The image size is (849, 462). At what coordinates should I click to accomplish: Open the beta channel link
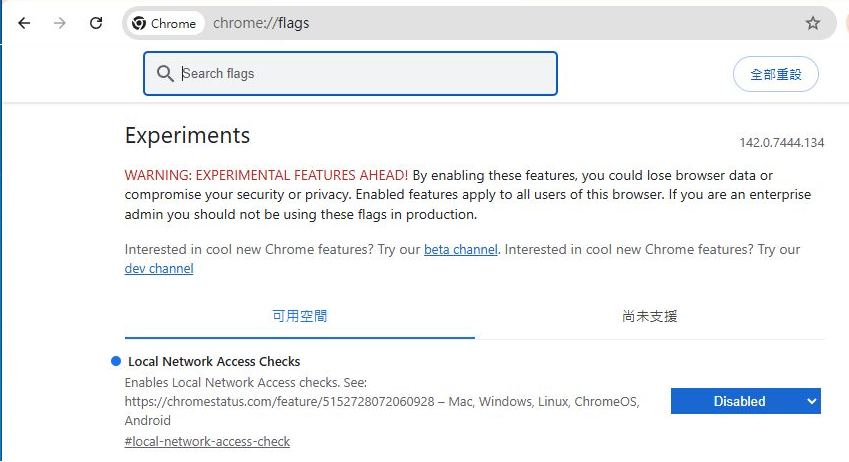460,250
